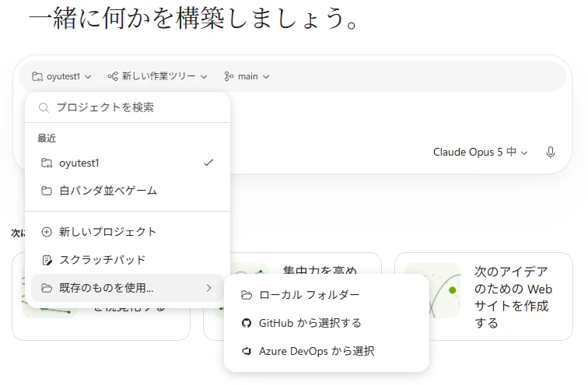The height and width of the screenshot is (386, 588).
Task: Click the folder icon beside 白パンダ並べゲーム
Action: pyautogui.click(x=47, y=191)
